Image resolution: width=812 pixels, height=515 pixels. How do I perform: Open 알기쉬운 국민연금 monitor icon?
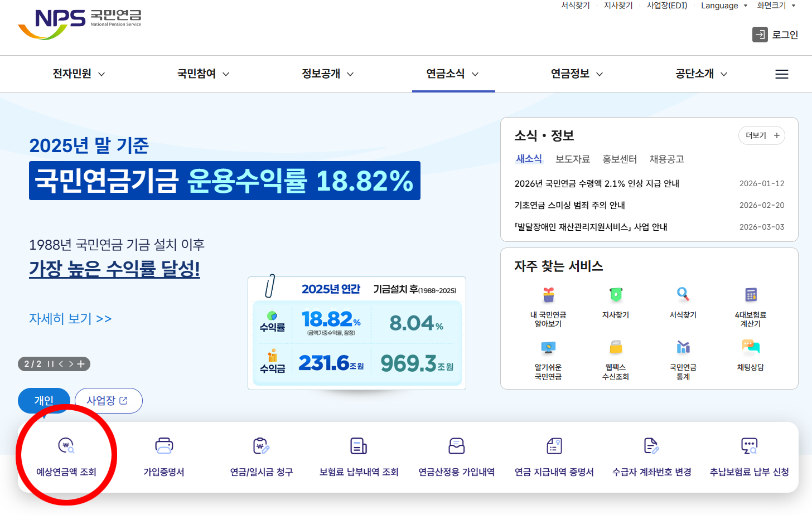coord(548,348)
